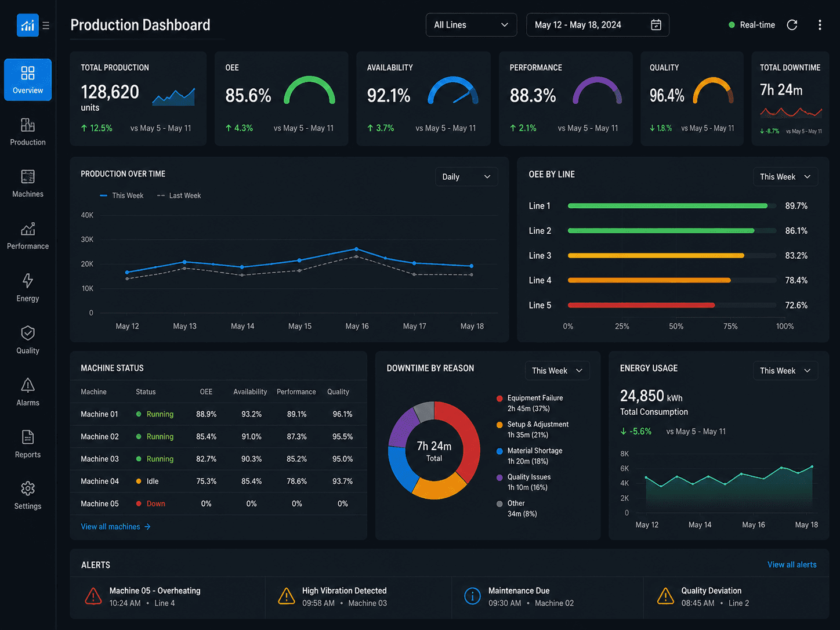Select the Machine 03 row
This screenshot has height=630, width=840.
[x=219, y=459]
